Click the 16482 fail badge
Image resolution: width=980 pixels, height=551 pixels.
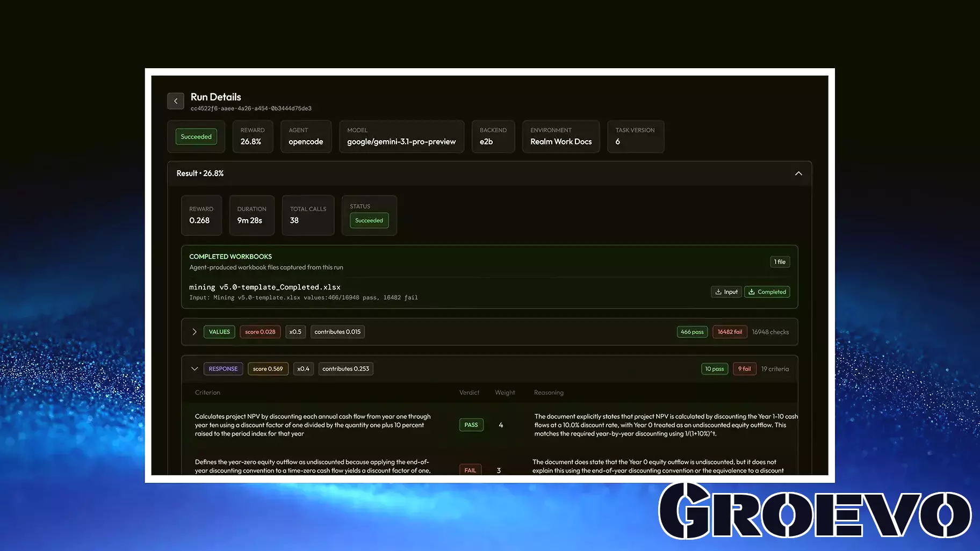click(730, 332)
